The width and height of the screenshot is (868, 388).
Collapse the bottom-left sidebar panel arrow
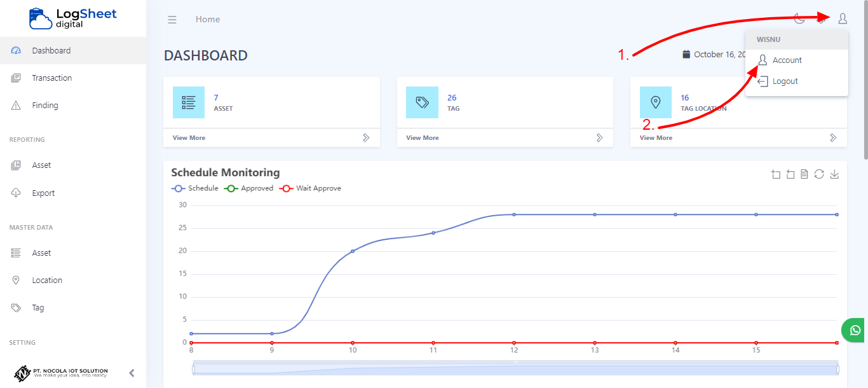pos(132,373)
